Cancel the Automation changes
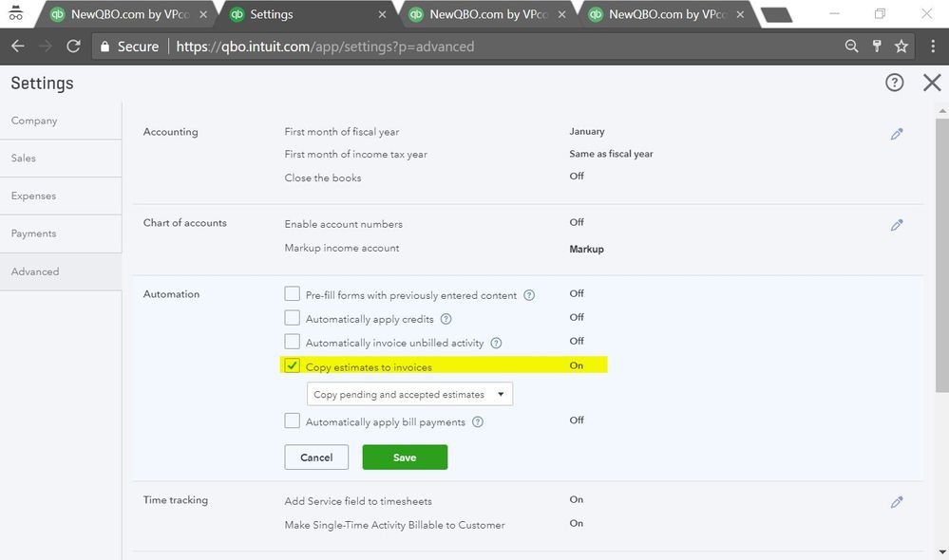949x560 pixels. 316,457
